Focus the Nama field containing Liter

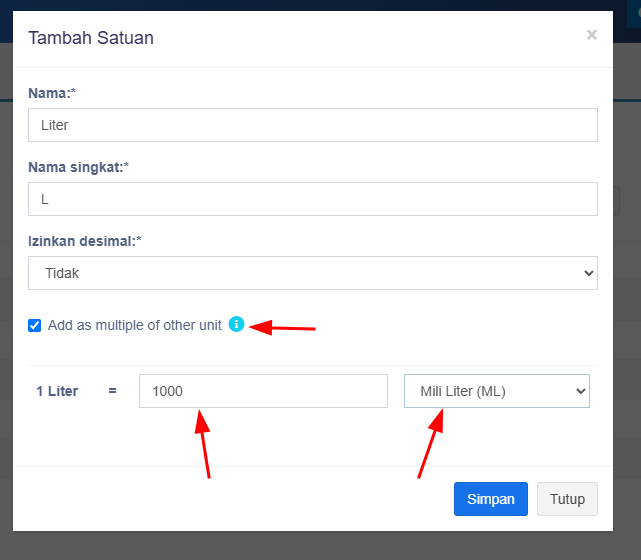pos(313,125)
